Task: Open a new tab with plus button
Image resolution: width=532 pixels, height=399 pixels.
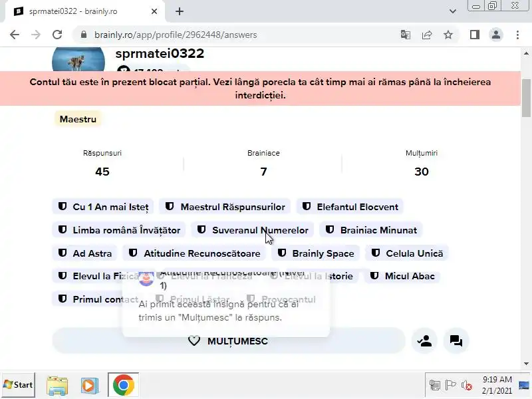Action: click(x=180, y=11)
